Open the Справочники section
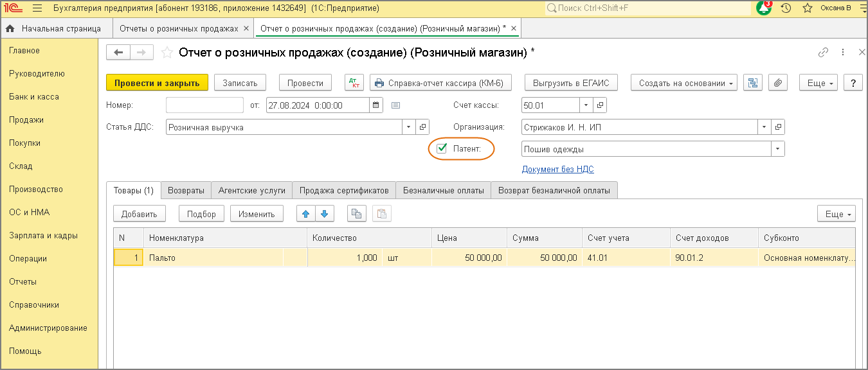Viewport: 868px width, 370px height. point(34,305)
